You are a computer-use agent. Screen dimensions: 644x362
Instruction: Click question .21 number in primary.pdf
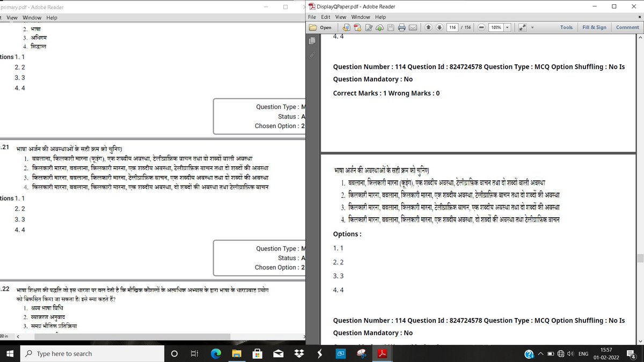coord(5,146)
